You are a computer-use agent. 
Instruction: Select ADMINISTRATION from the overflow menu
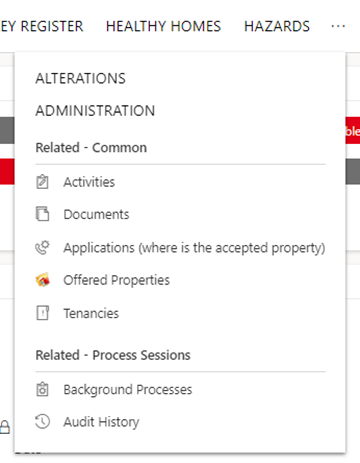(95, 111)
